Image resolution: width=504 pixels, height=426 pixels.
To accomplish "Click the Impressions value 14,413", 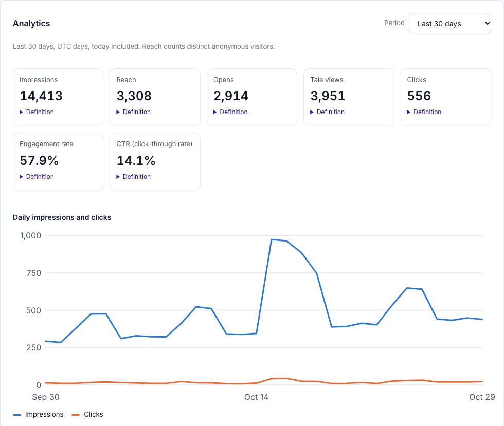I will (41, 96).
